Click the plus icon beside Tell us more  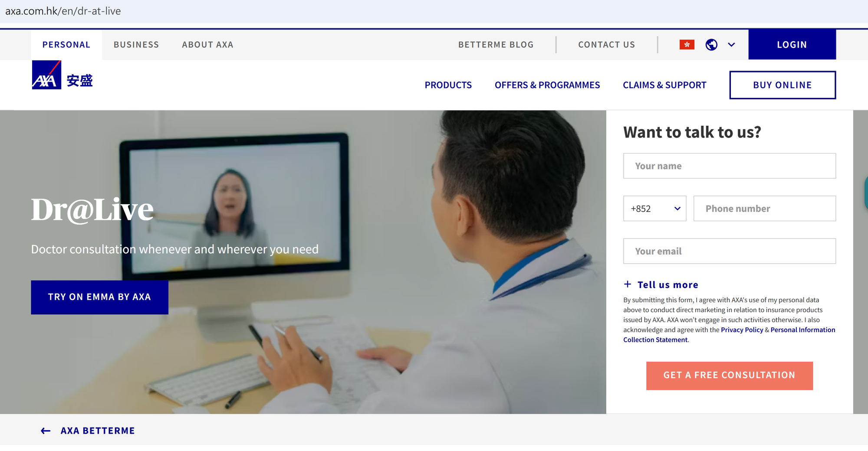(x=628, y=284)
